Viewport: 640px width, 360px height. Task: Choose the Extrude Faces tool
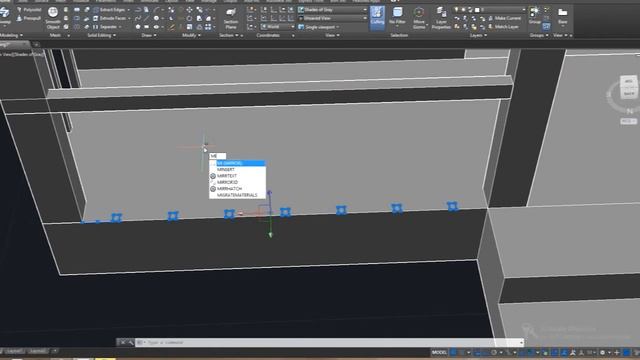click(x=111, y=18)
